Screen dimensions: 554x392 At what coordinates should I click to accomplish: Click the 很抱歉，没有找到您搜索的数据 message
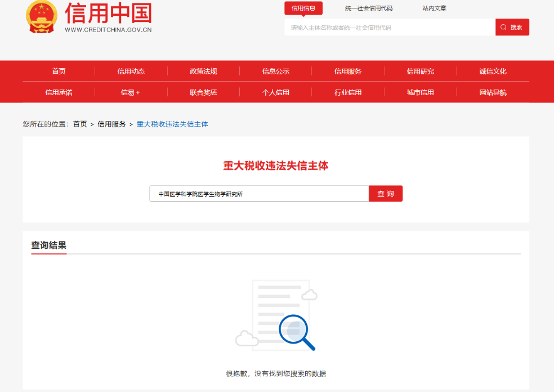[276, 373]
